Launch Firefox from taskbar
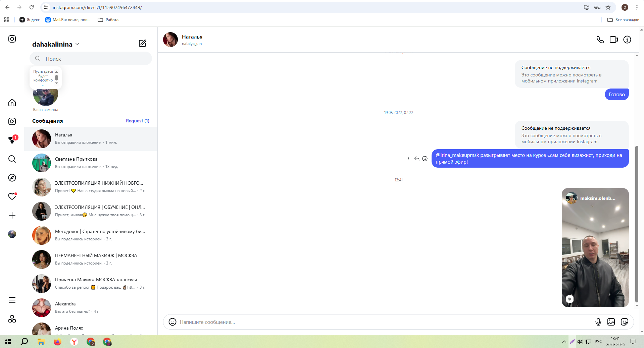Image resolution: width=644 pixels, height=348 pixels. click(x=58, y=342)
